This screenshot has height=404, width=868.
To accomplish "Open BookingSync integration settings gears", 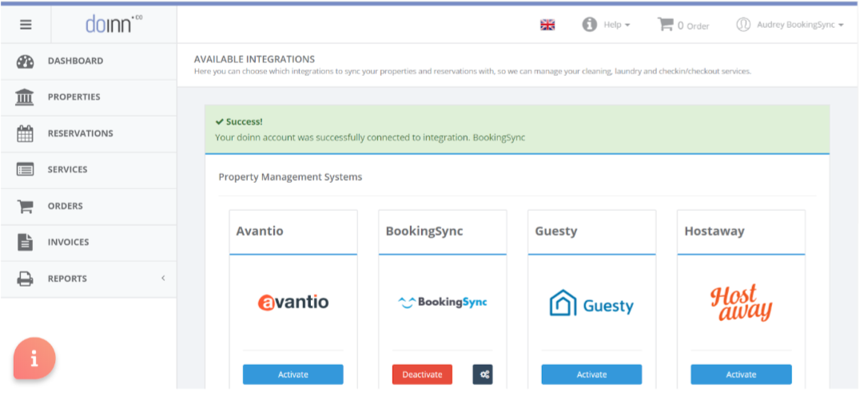I will click(483, 374).
